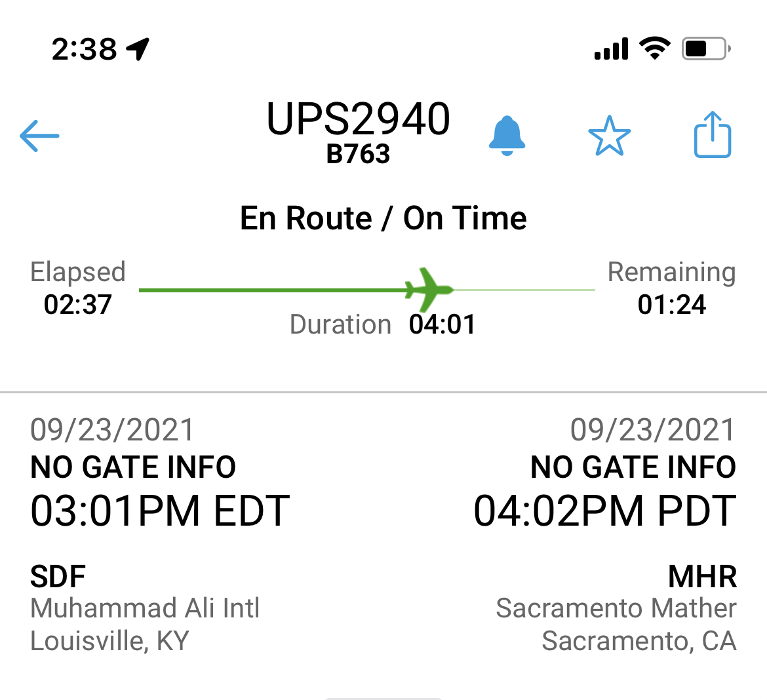Open SDF departure airport details
The image size is (767, 700).
[x=58, y=577]
